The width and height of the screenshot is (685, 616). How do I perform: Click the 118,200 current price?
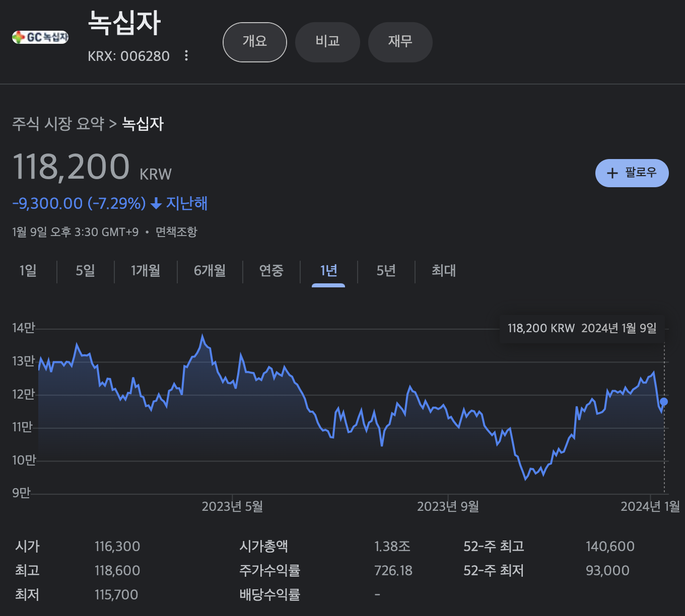click(71, 167)
